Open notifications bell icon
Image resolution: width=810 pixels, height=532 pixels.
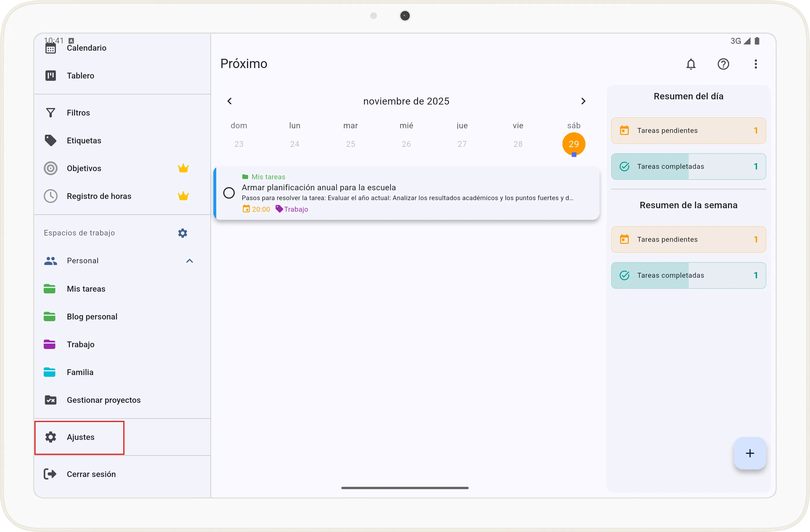[x=690, y=64]
